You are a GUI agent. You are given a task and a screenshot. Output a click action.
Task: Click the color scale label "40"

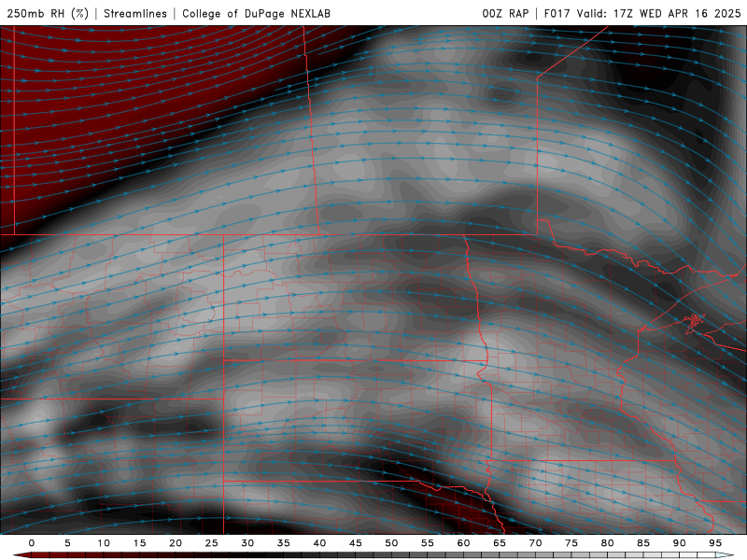click(x=319, y=543)
